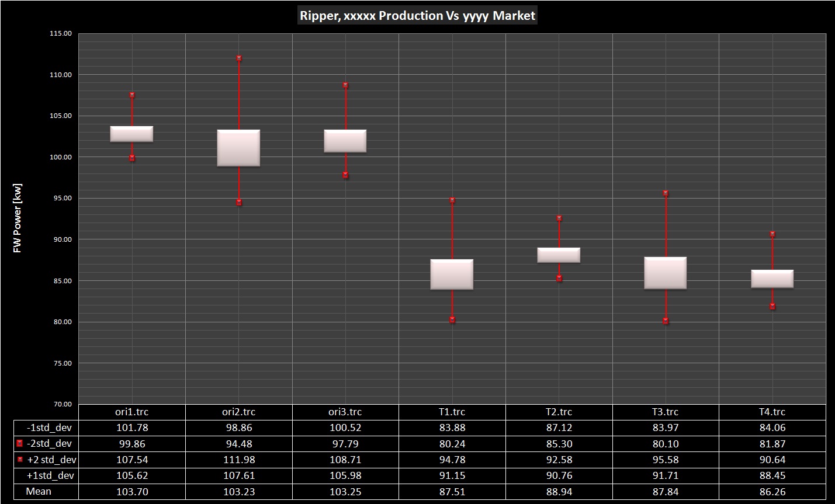
Task: Click the +2 std_dev legend marker icon
Action: [x=20, y=460]
